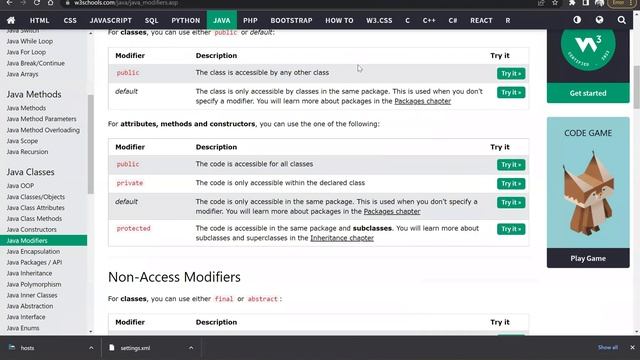This screenshot has height=360, width=640.
Task: Open Java Method Parameters link
Action: click(x=41, y=119)
